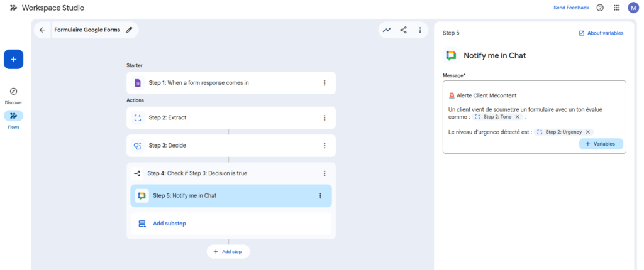The height and width of the screenshot is (270, 644).
Task: Click the Add step button
Action: [x=228, y=252]
